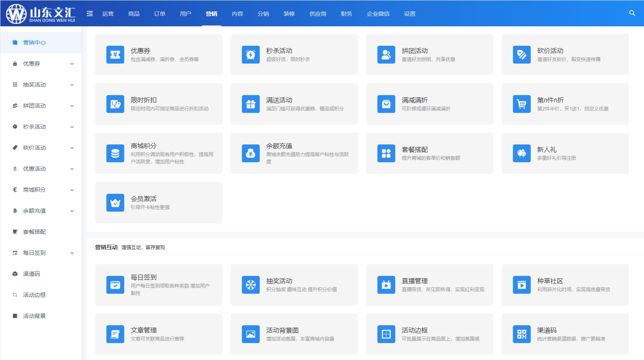
Task: Switch to the 运营 top menu
Action: tap(108, 14)
